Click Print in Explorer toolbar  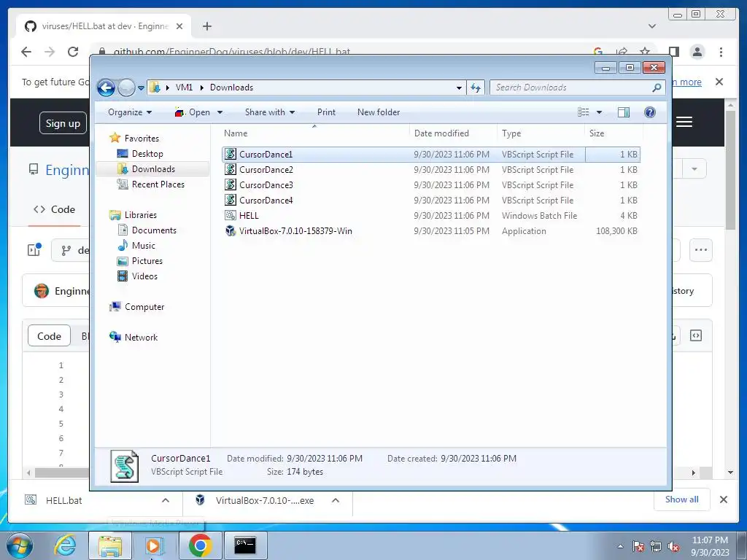click(326, 112)
